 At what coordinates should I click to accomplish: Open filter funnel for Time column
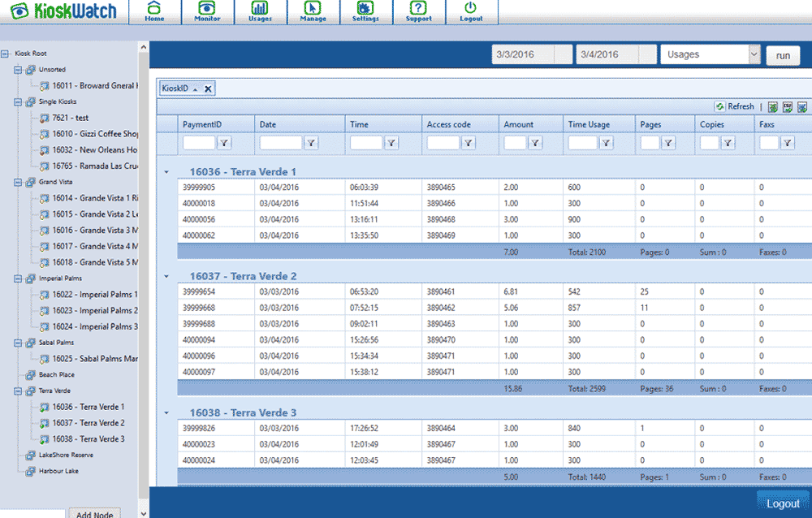pyautogui.click(x=391, y=143)
